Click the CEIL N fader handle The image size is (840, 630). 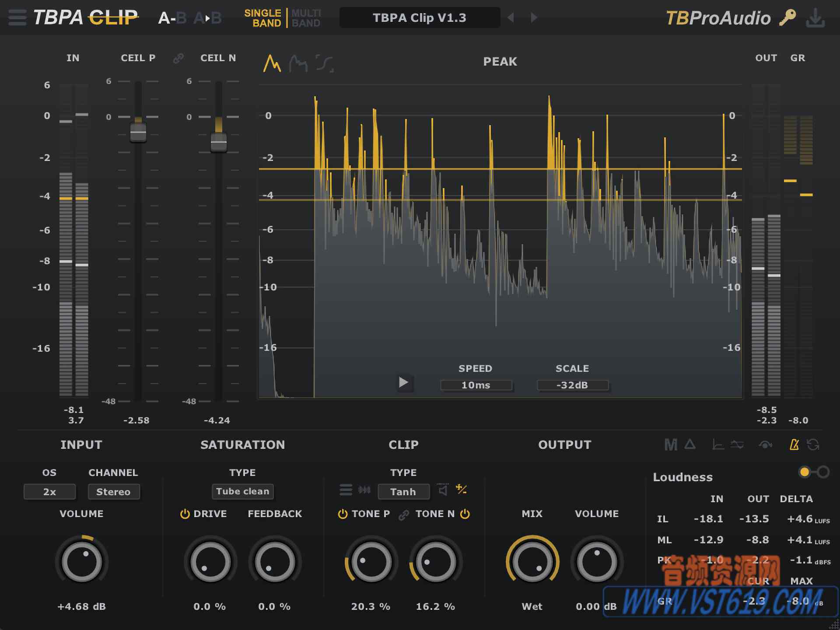click(x=218, y=142)
